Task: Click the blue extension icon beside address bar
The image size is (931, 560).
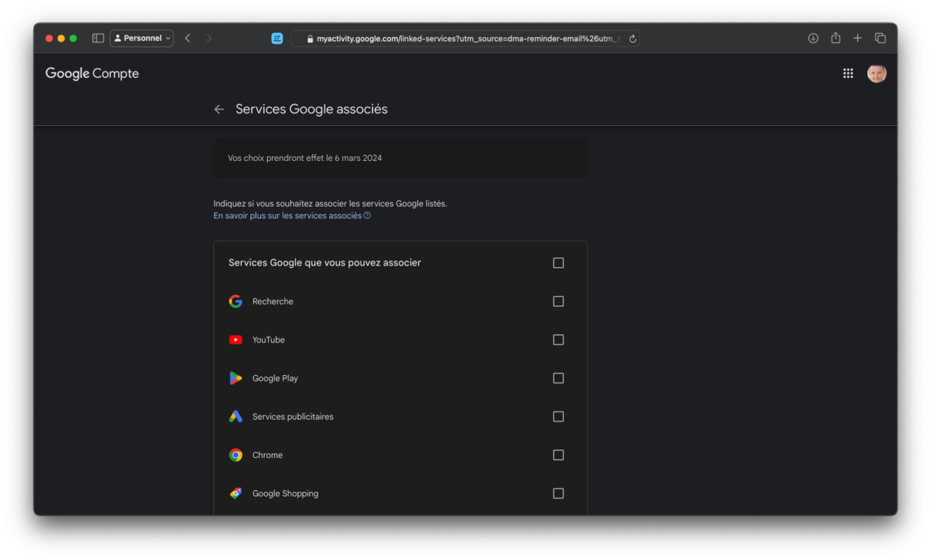Action: click(x=277, y=38)
